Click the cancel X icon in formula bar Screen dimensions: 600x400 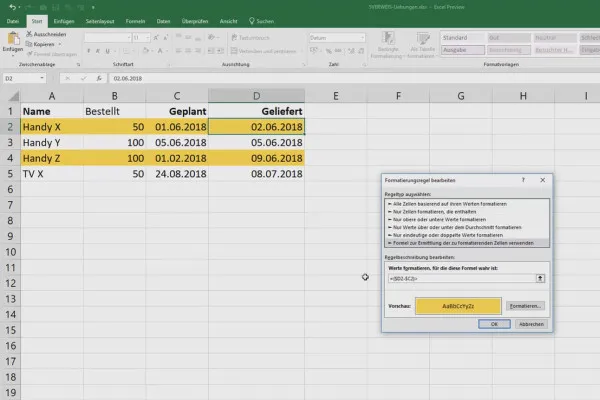tap(67, 78)
